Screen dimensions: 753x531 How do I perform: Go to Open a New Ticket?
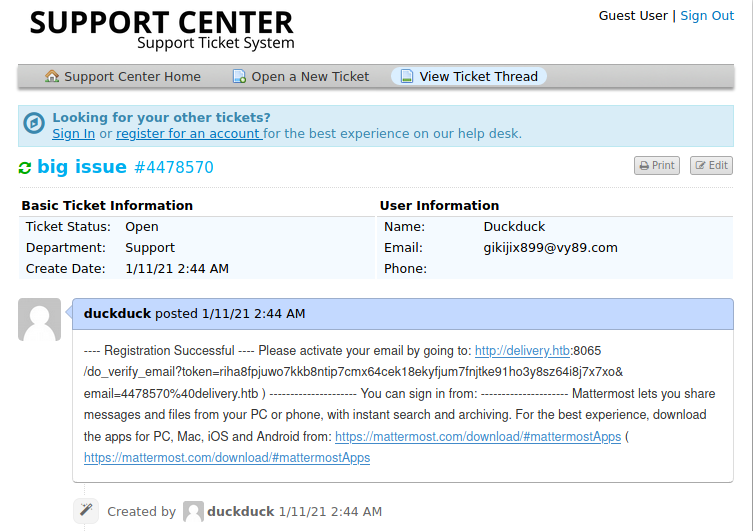click(x=310, y=77)
